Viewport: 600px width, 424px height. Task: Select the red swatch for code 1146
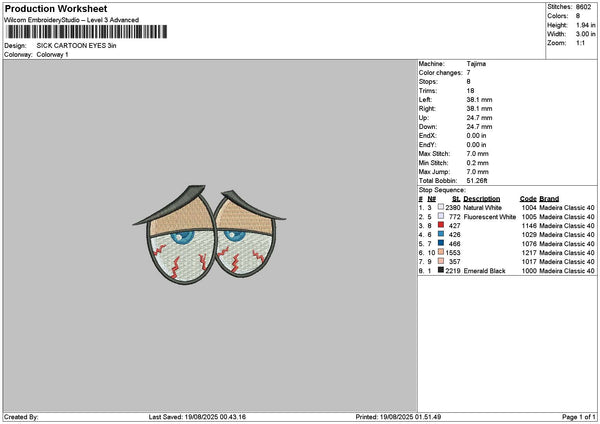(x=441, y=225)
